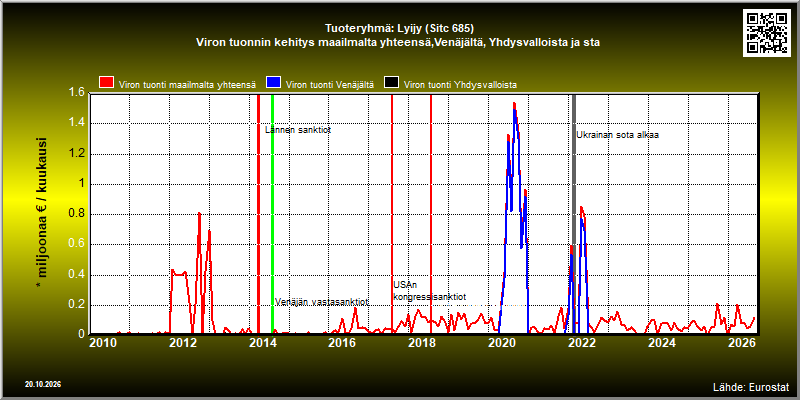This screenshot has height=400, width=800.
Task: Click y-axis value 1.2
Action: click(77, 154)
